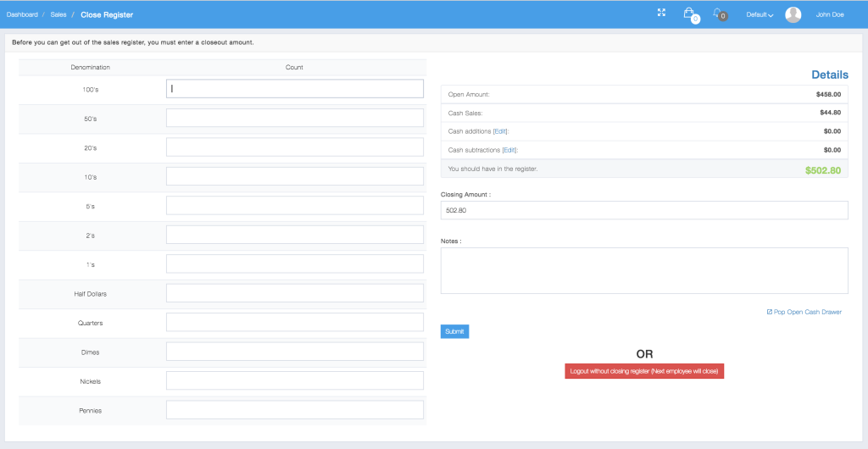Click the Quarters count field
The height and width of the screenshot is (449, 868).
coord(294,323)
